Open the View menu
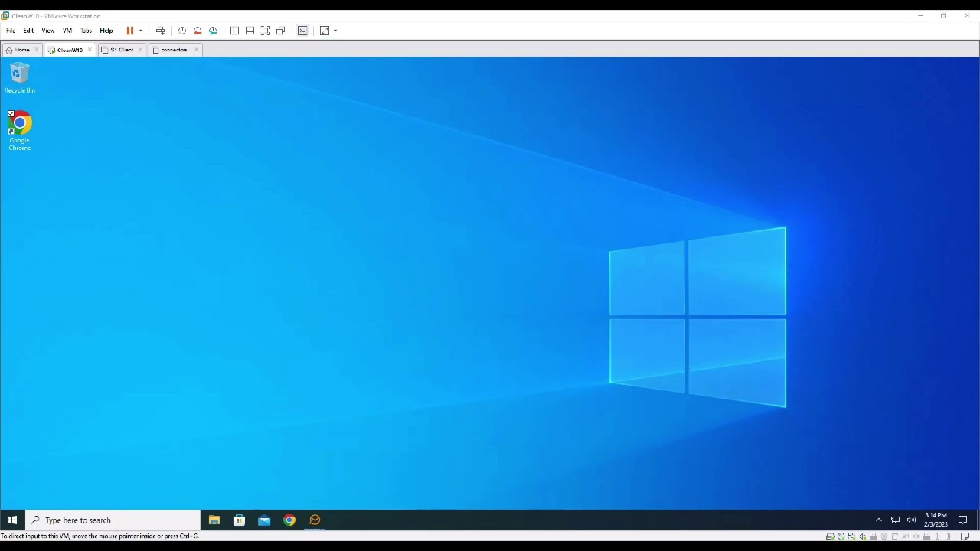 (x=48, y=31)
